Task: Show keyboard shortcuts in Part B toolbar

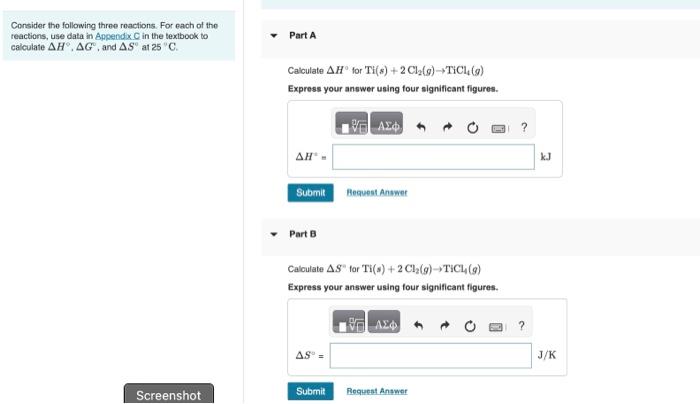Action: [496, 327]
